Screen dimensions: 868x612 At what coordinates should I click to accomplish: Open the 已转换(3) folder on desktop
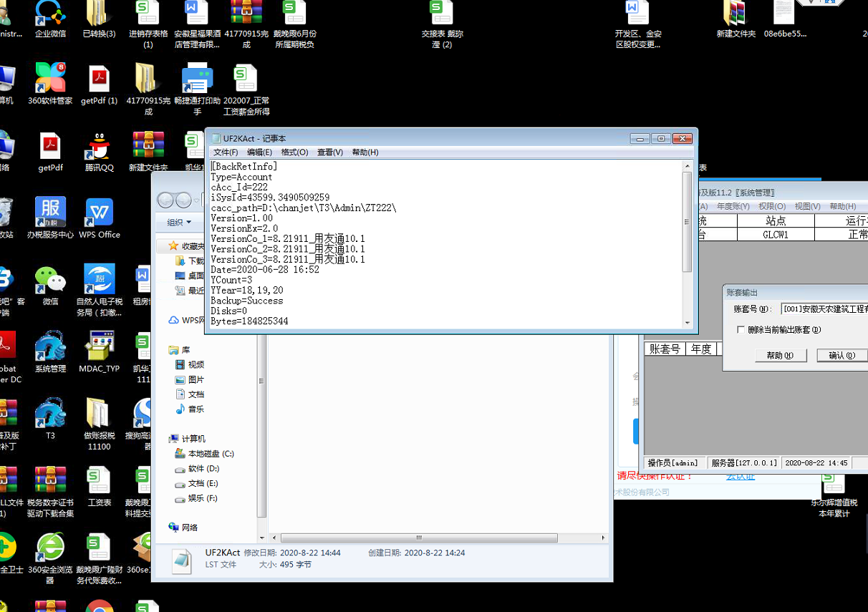point(99,19)
